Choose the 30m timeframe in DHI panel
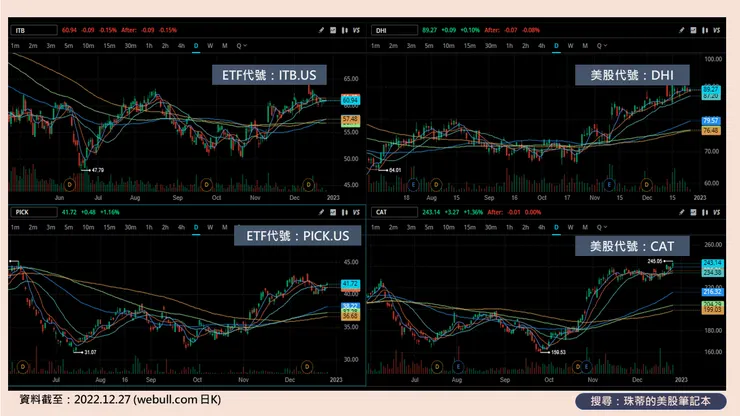Screen dimensions: 740x416 click(491, 46)
